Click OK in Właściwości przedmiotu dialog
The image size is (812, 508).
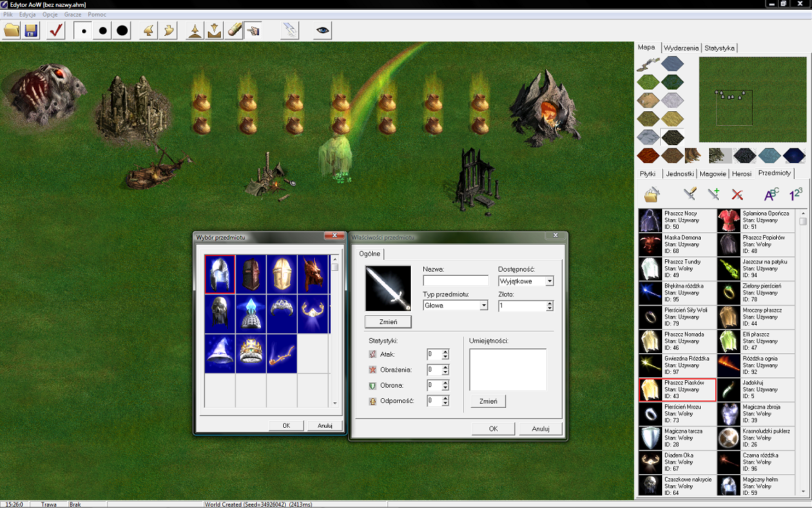[x=493, y=429]
